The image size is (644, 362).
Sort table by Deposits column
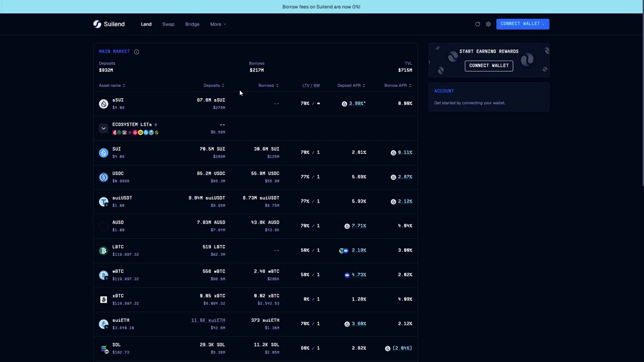[x=214, y=85]
